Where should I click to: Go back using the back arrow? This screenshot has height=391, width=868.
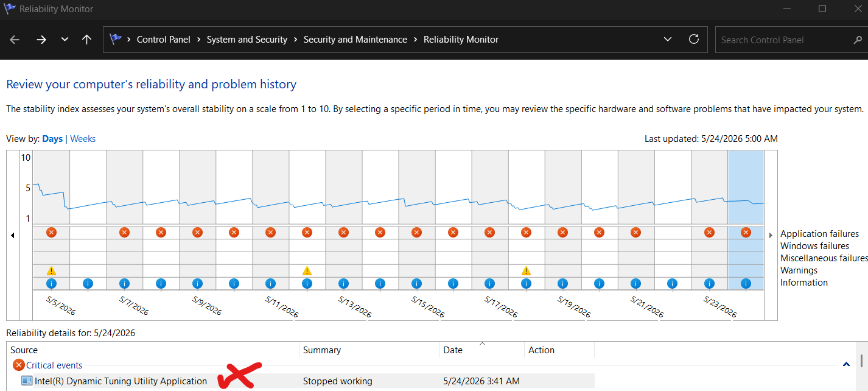tap(15, 40)
